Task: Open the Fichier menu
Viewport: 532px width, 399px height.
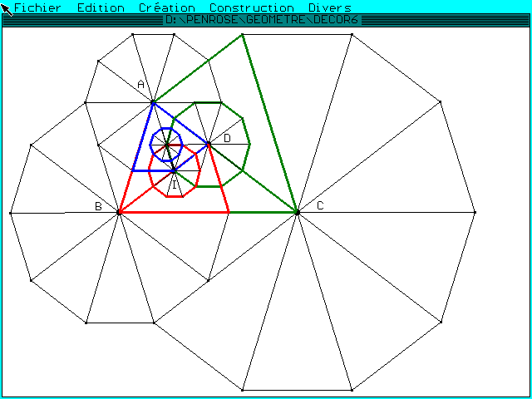Action: click(x=37, y=7)
